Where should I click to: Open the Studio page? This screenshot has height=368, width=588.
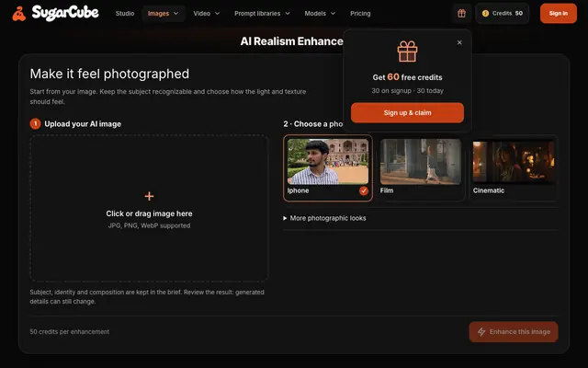[x=125, y=14]
